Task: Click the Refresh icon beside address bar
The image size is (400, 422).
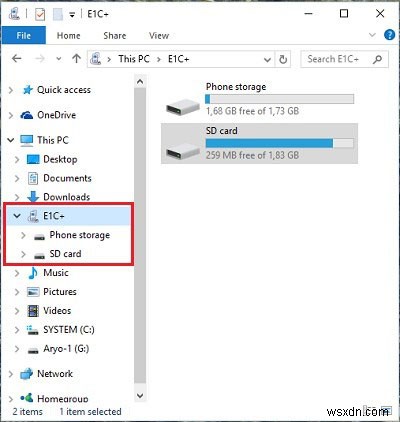Action: (x=283, y=59)
